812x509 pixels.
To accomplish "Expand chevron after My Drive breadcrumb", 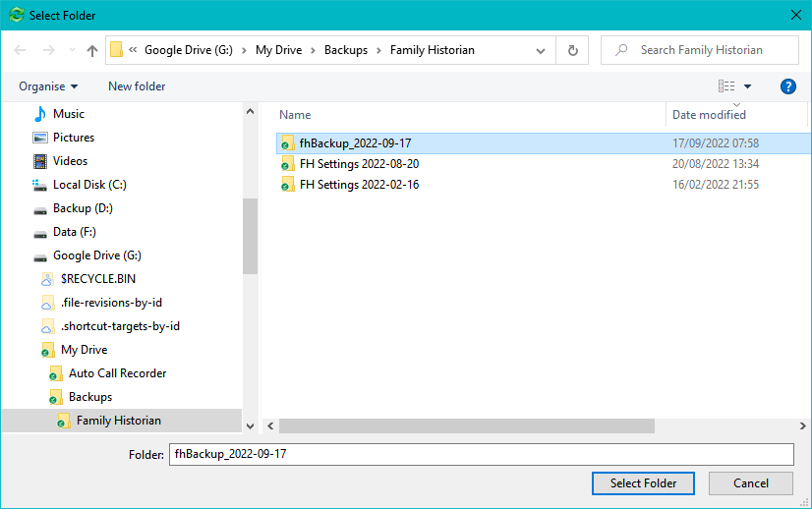I will tap(313, 51).
